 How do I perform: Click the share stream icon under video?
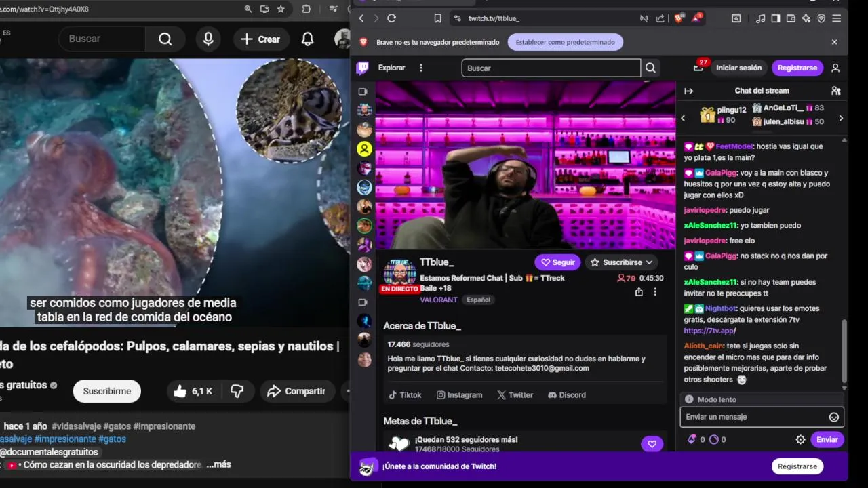[639, 292]
